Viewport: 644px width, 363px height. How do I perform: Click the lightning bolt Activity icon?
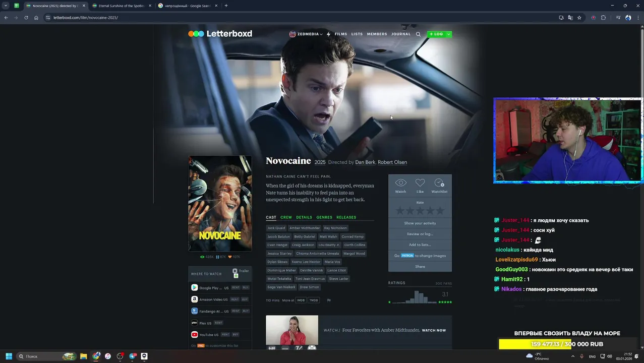328,34
